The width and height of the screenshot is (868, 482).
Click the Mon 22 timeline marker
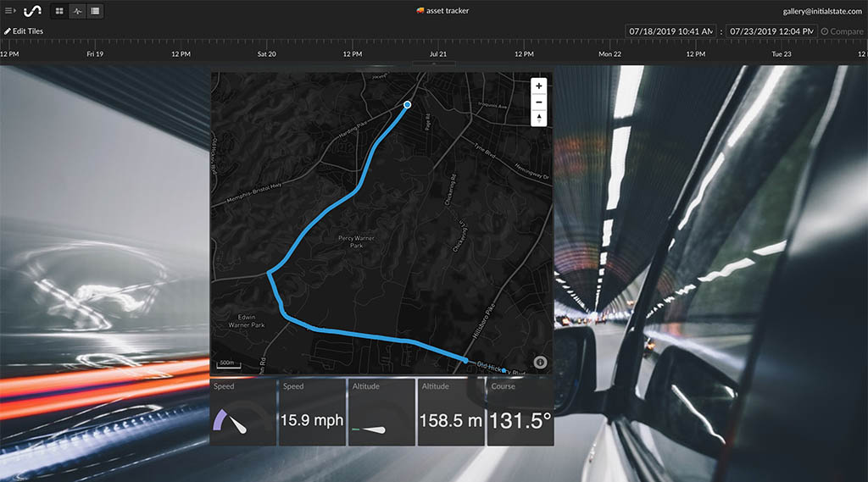tap(609, 54)
